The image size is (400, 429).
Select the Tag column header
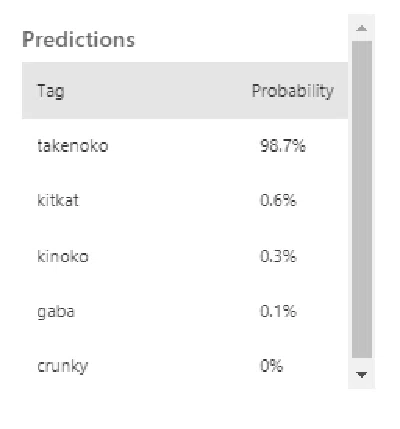point(51,91)
